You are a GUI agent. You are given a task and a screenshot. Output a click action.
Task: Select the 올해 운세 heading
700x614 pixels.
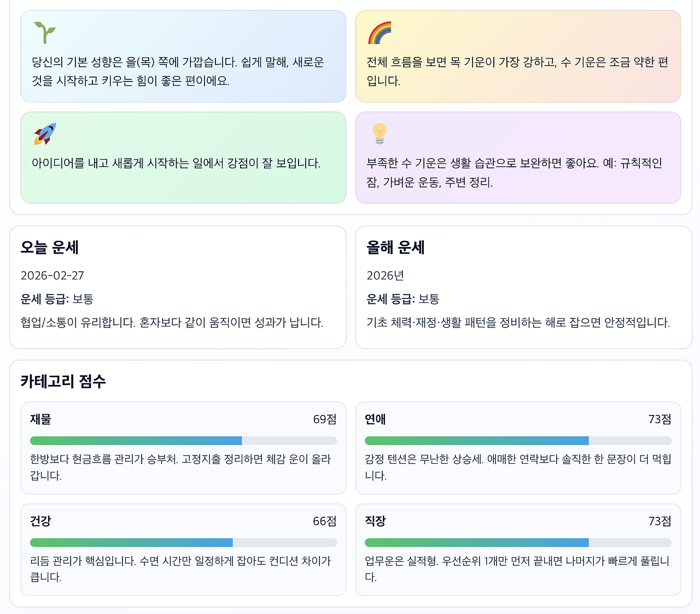pyautogui.click(x=395, y=248)
